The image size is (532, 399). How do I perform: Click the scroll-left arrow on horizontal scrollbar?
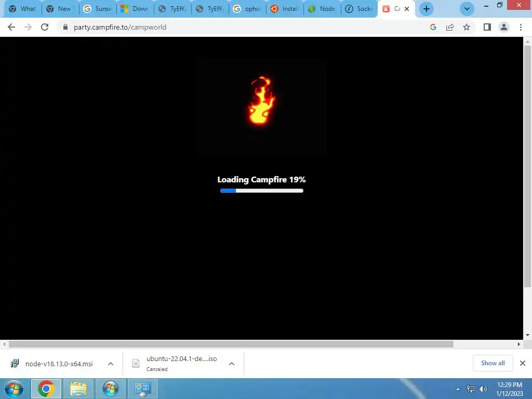pos(4,344)
